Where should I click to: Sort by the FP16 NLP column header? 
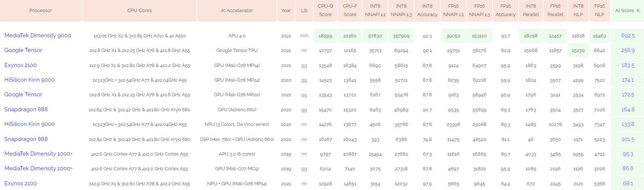[x=600, y=11]
